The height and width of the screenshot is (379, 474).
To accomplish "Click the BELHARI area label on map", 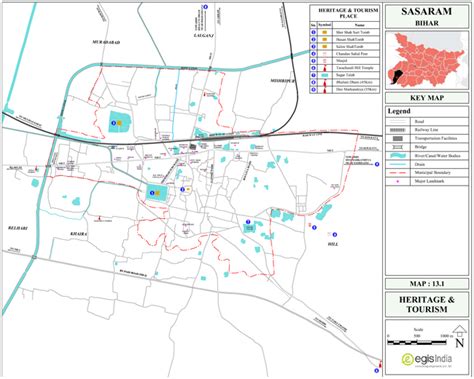I will [x=17, y=228].
